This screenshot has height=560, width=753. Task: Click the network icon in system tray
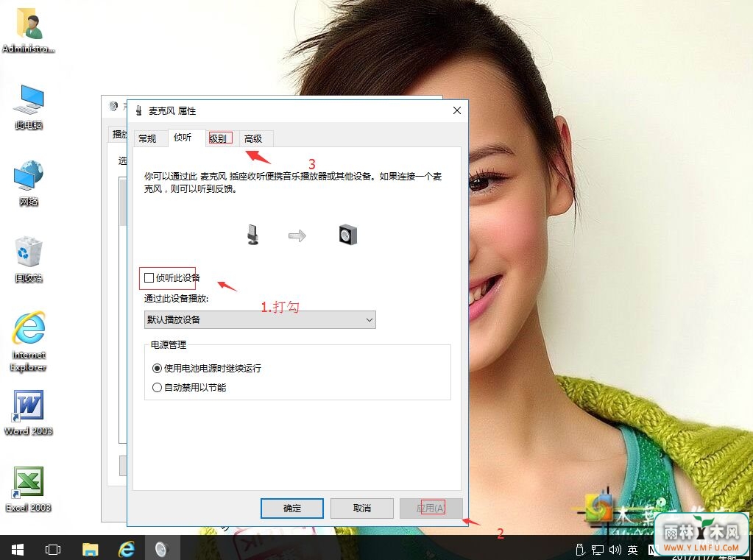(598, 550)
